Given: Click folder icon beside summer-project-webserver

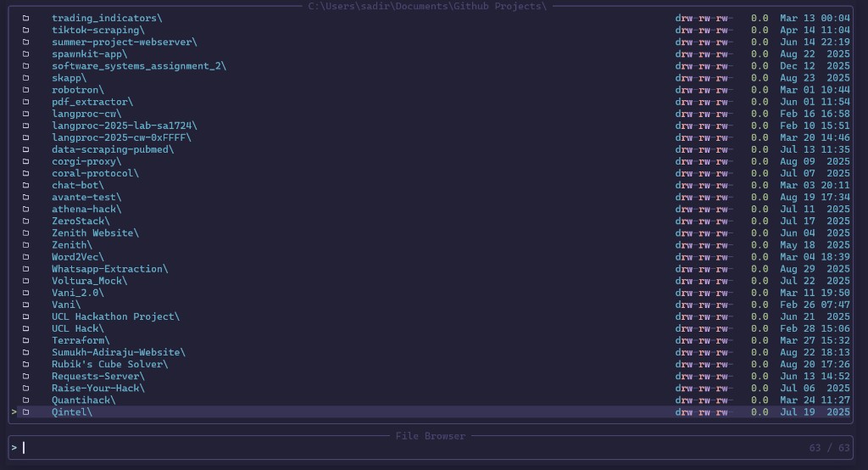Looking at the screenshot, I should point(25,42).
